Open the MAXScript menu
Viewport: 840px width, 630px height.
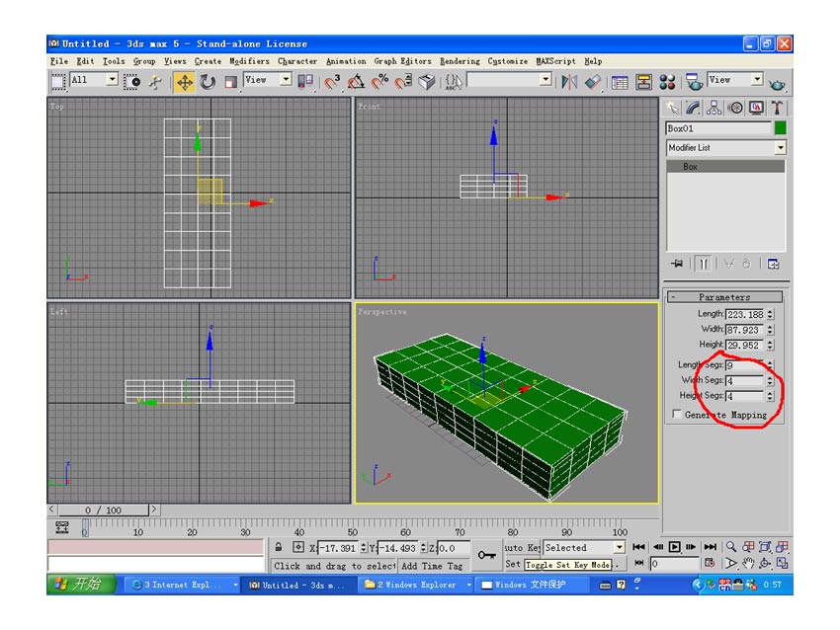(555, 61)
